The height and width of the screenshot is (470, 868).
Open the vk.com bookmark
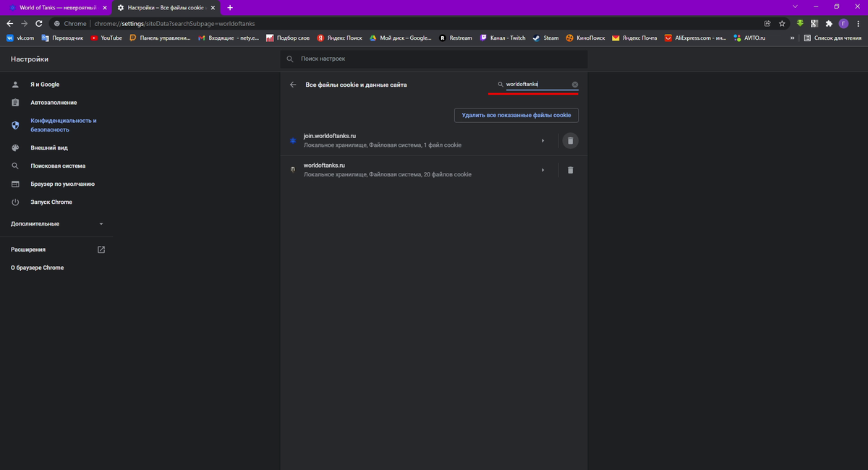pyautogui.click(x=20, y=38)
